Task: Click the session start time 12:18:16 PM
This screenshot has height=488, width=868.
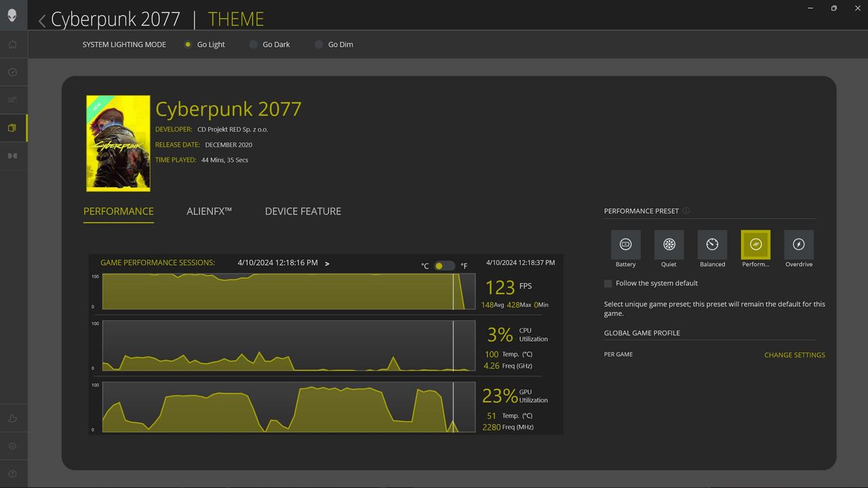Action: 277,263
